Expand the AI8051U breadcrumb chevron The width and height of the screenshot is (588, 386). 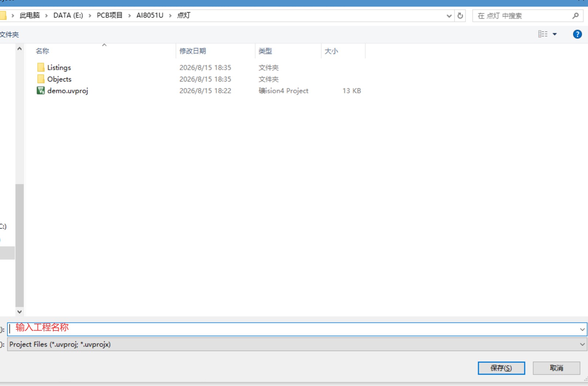pyautogui.click(x=170, y=15)
